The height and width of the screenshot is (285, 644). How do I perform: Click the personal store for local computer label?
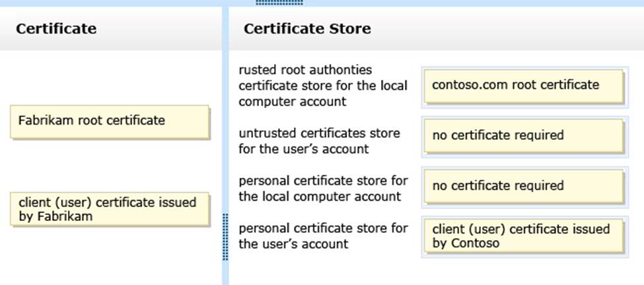point(323,188)
